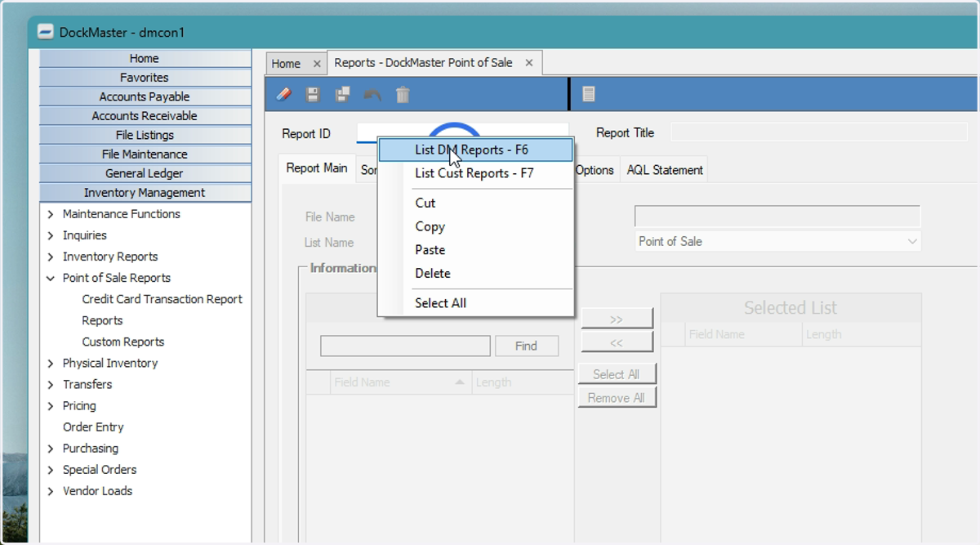Click the Report Title input field
This screenshot has width=980, height=545.
coord(819,132)
